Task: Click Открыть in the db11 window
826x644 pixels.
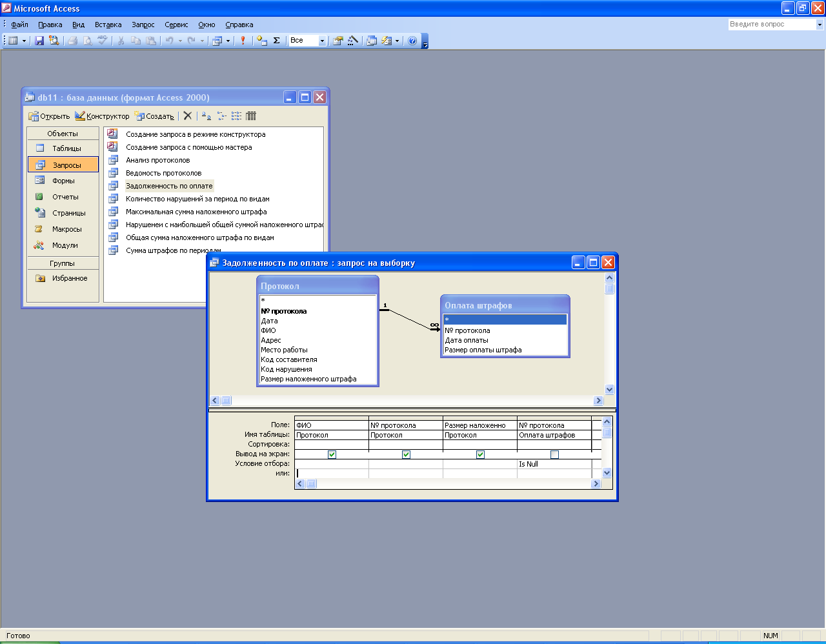Action: (x=49, y=116)
